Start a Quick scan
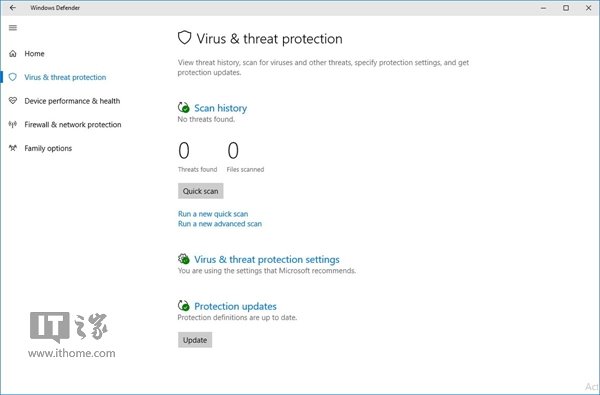Screen dimensions: 600x395 tap(201, 191)
